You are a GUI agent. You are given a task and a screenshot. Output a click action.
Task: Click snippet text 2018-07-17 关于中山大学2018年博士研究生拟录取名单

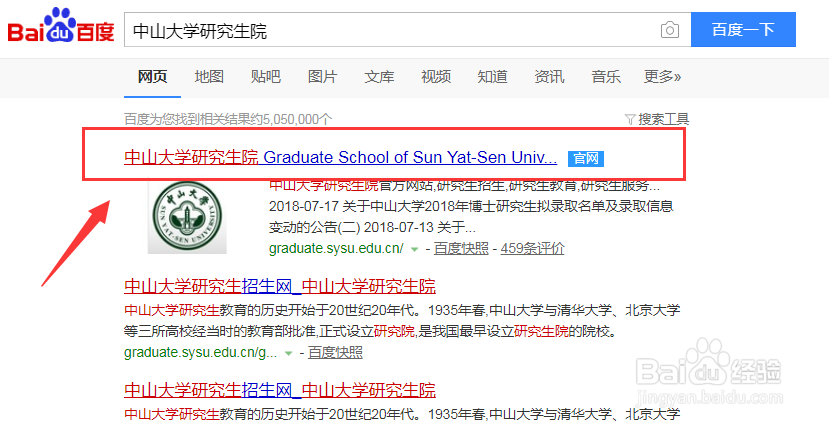pyautogui.click(x=471, y=206)
